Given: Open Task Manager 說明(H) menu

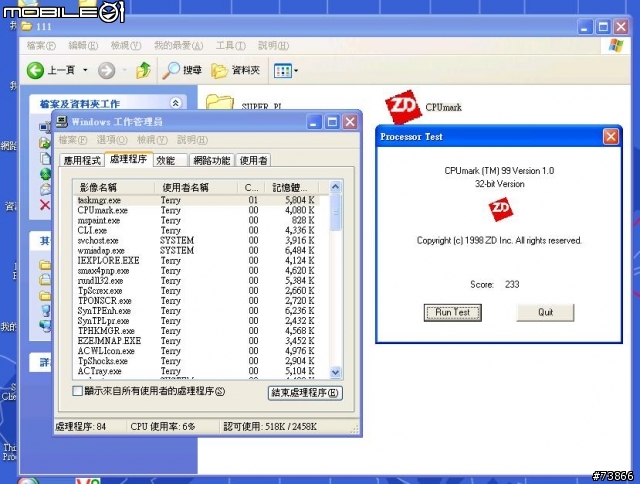Looking at the screenshot, I should pyautogui.click(x=192, y=140).
